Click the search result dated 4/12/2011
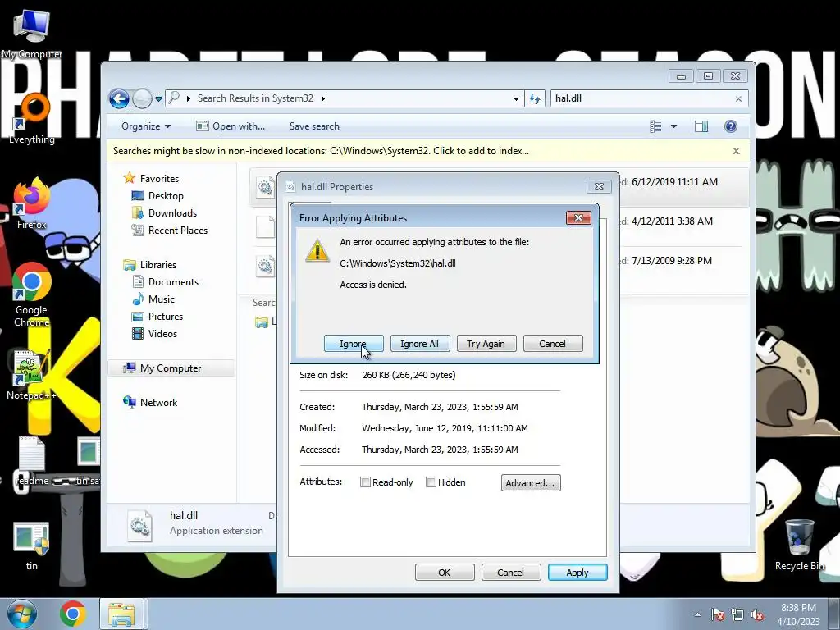 pos(672,221)
